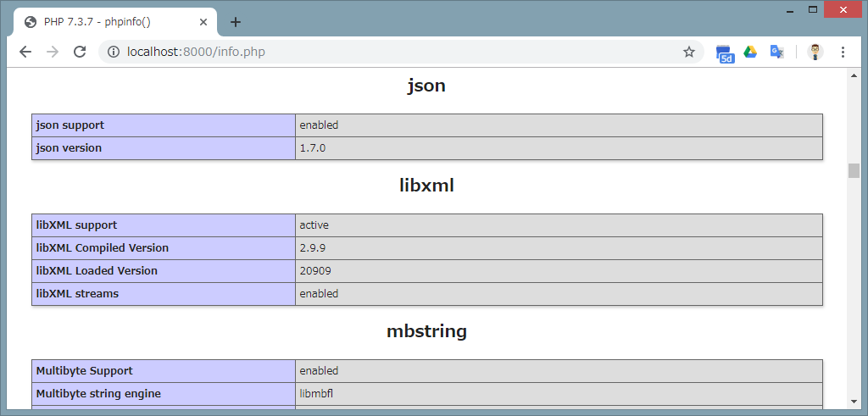View site information icon in address bar
The width and height of the screenshot is (868, 416).
coord(114,52)
